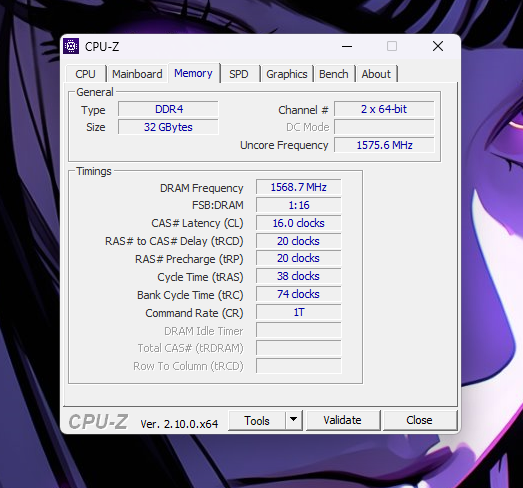523x488 pixels.
Task: Click the Ver. 2.10.0.x64 version text
Action: pos(179,424)
